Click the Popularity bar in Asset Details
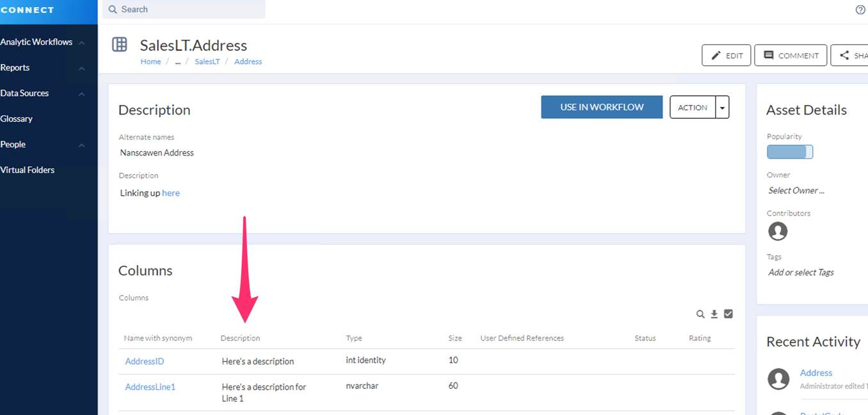This screenshot has width=868, height=415. (x=789, y=152)
